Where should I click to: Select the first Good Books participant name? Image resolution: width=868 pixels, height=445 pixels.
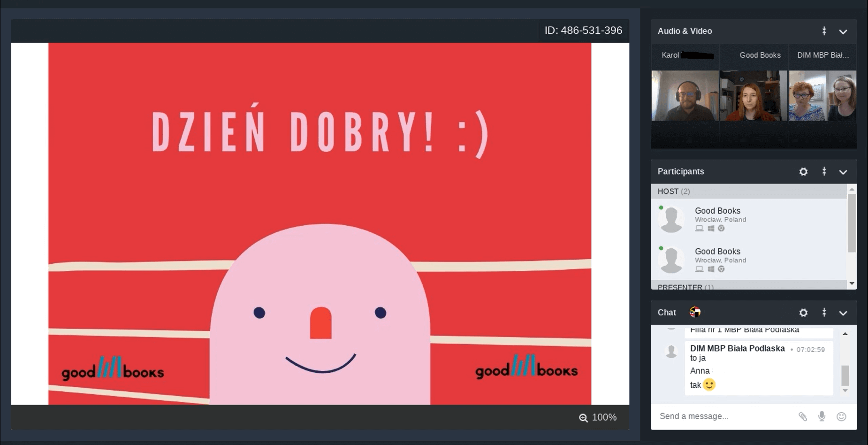pos(717,211)
